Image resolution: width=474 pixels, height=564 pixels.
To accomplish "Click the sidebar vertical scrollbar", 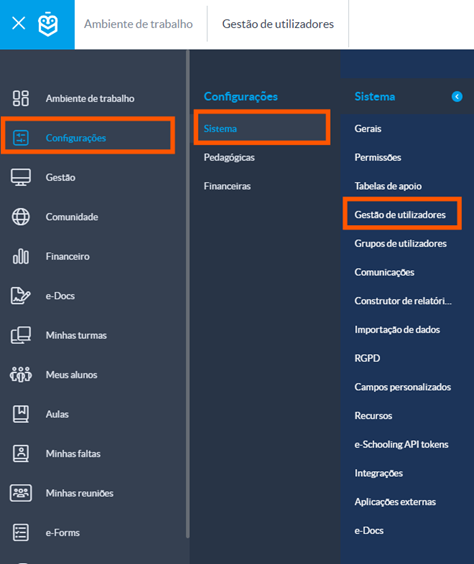I will [187, 294].
